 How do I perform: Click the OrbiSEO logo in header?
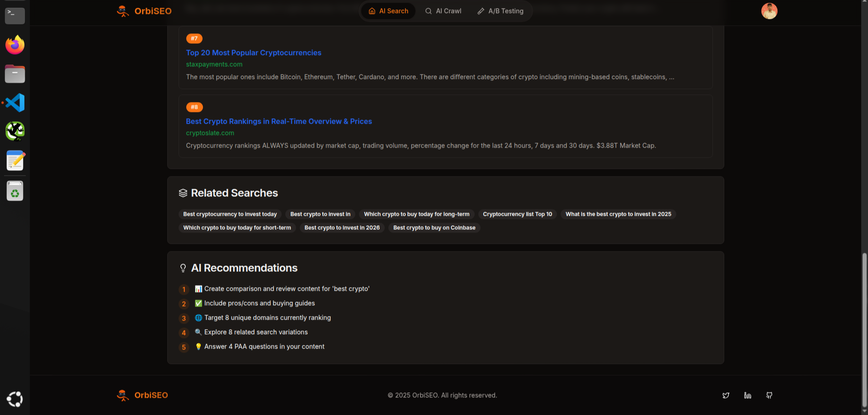144,11
